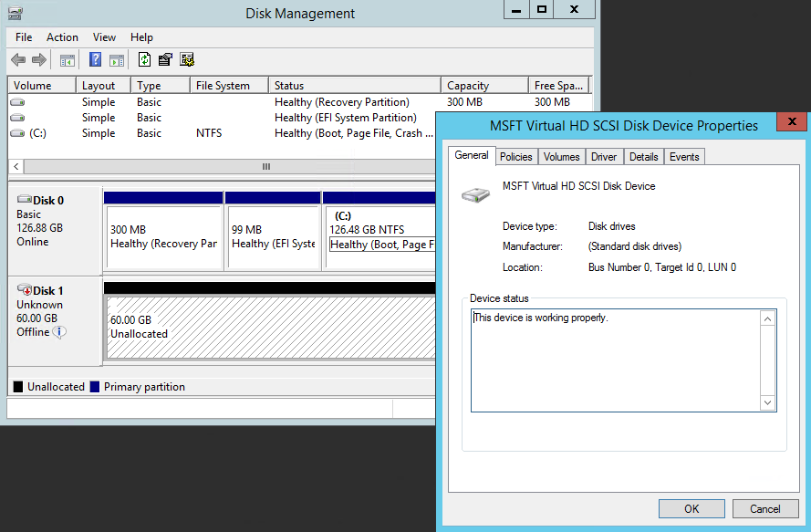Click left arrow of volume list scrollbar
This screenshot has width=811, height=532.
[x=16, y=167]
